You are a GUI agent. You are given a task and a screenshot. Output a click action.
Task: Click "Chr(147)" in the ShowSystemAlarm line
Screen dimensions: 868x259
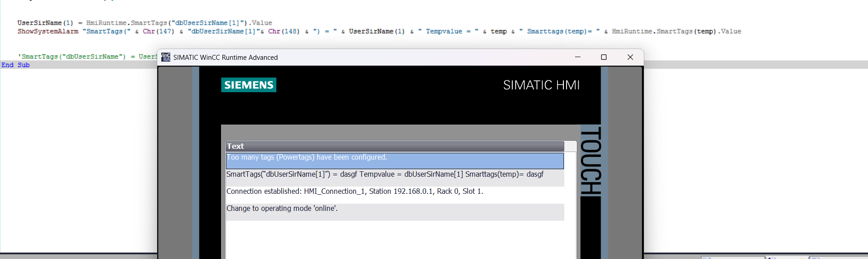click(x=158, y=31)
